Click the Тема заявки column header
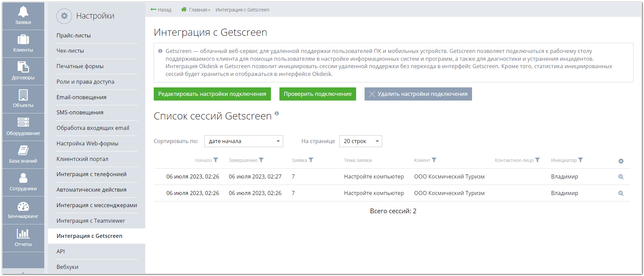 pos(358,160)
